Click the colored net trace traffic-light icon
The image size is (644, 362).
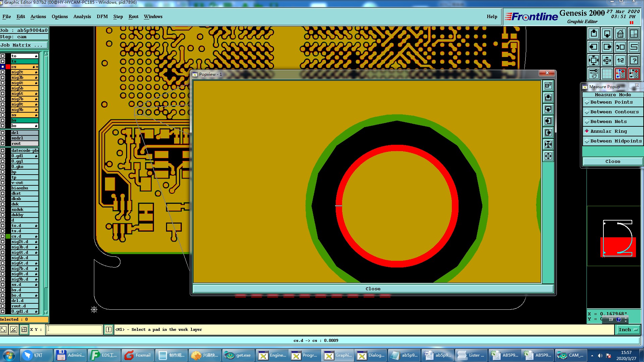pos(621,74)
